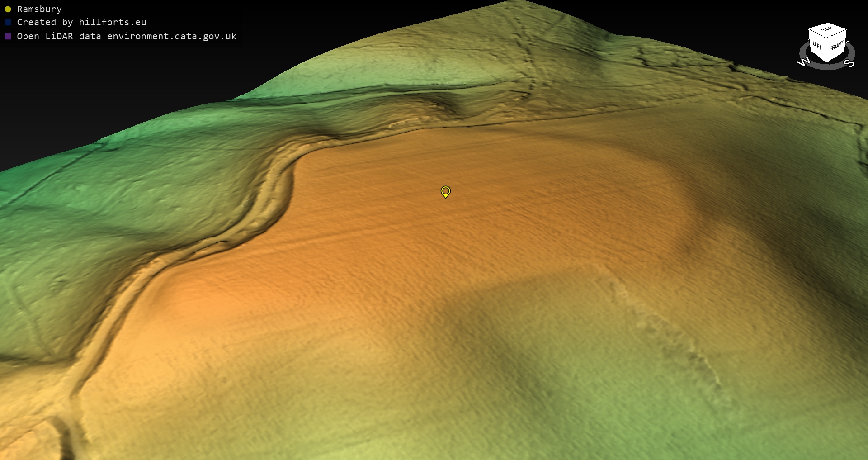Click the S compass letter
The image size is (868, 460).
pos(849,63)
